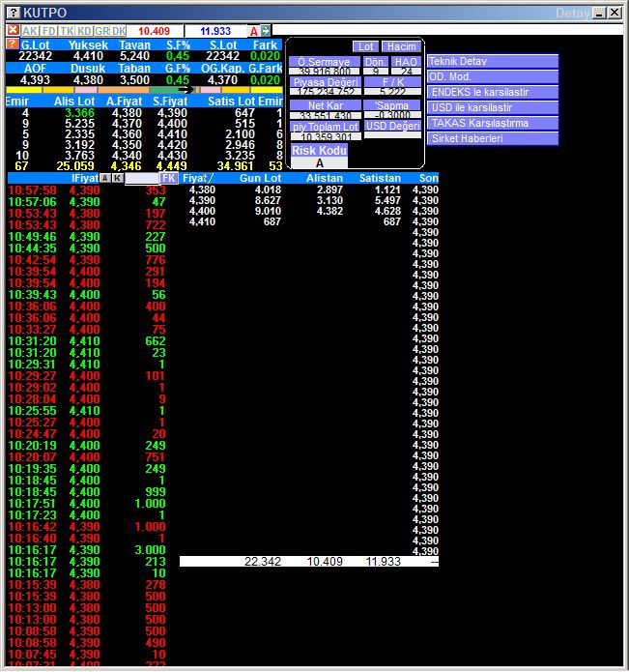Click the total Gun Lot 22.342

263,562
